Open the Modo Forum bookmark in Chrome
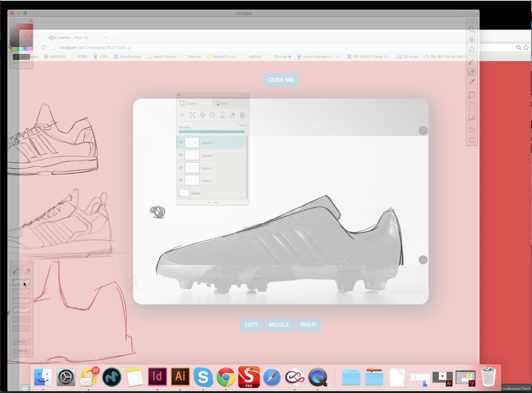 pyautogui.click(x=221, y=56)
